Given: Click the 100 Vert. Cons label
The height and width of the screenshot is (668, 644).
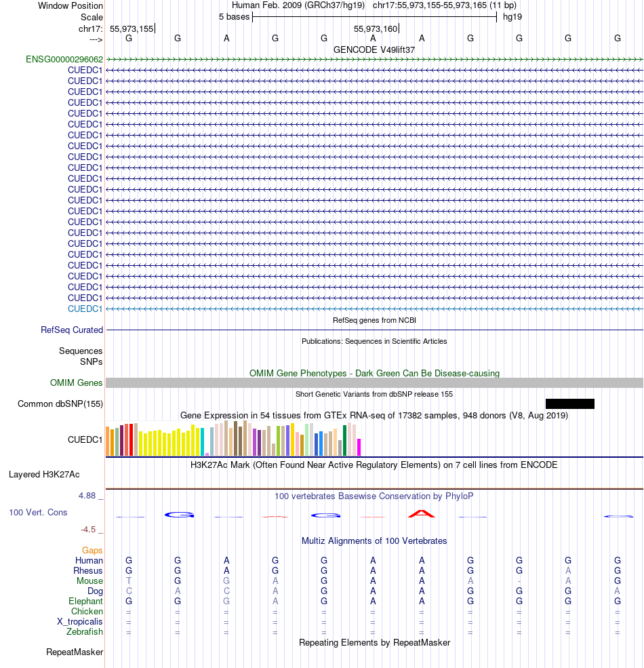Looking at the screenshot, I should click(x=38, y=513).
